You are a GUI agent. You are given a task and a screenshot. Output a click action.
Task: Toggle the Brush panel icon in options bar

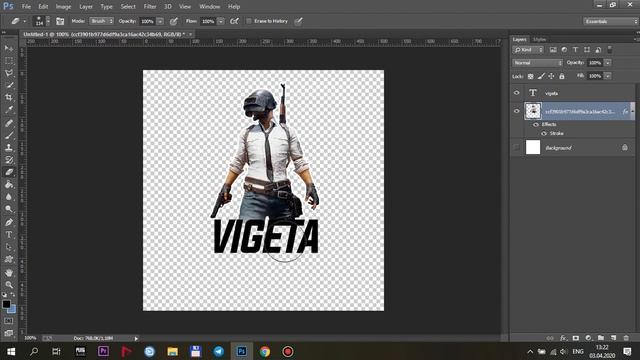click(x=60, y=21)
